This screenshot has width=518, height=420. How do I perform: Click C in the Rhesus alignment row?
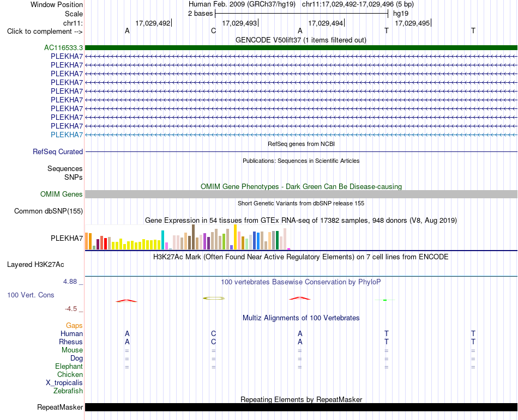[x=213, y=342]
